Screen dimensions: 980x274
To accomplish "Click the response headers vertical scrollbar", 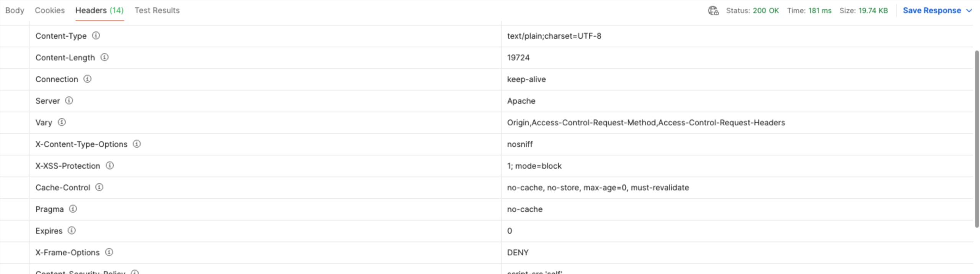I will tap(977, 138).
